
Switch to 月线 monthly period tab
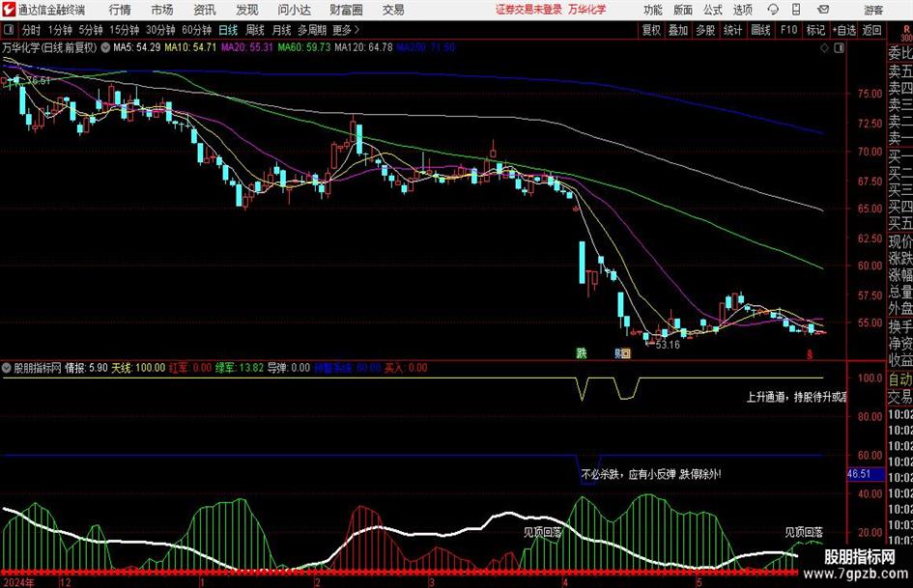[282, 30]
